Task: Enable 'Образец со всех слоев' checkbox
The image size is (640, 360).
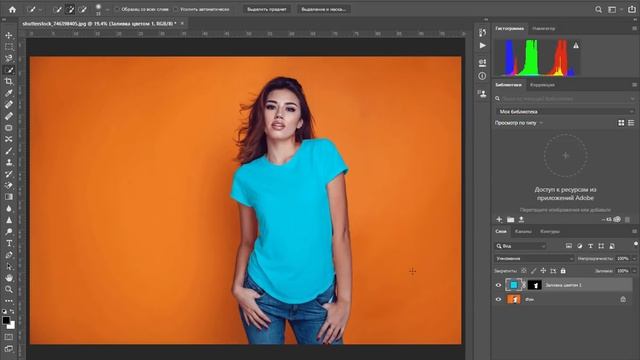Action: pos(117,9)
